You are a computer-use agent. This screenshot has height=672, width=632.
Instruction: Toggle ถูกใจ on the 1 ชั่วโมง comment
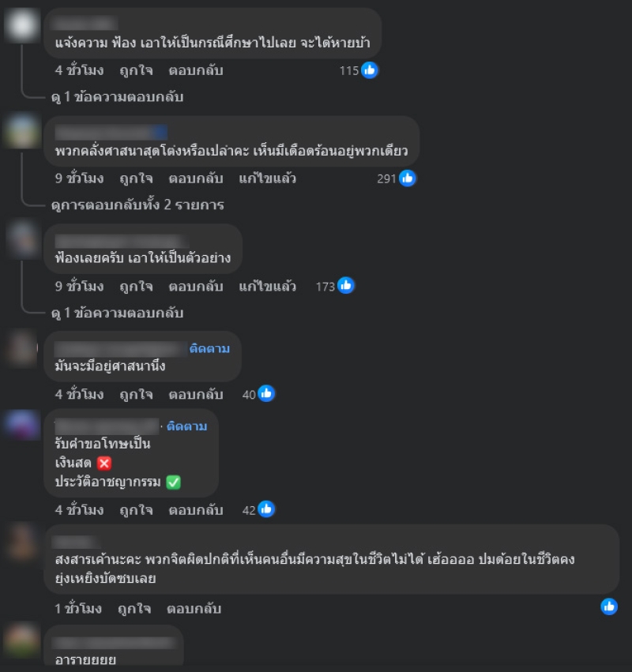pos(134,609)
